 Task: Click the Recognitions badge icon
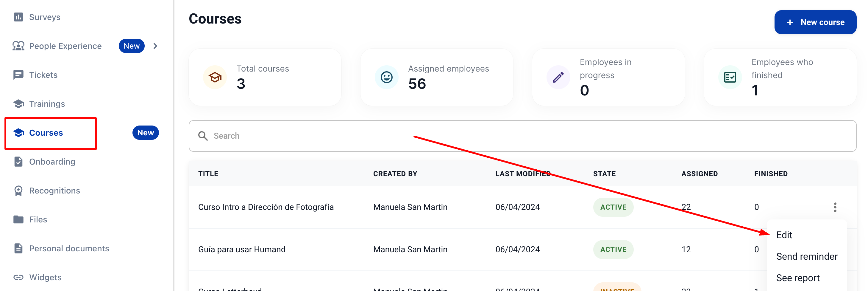18,191
